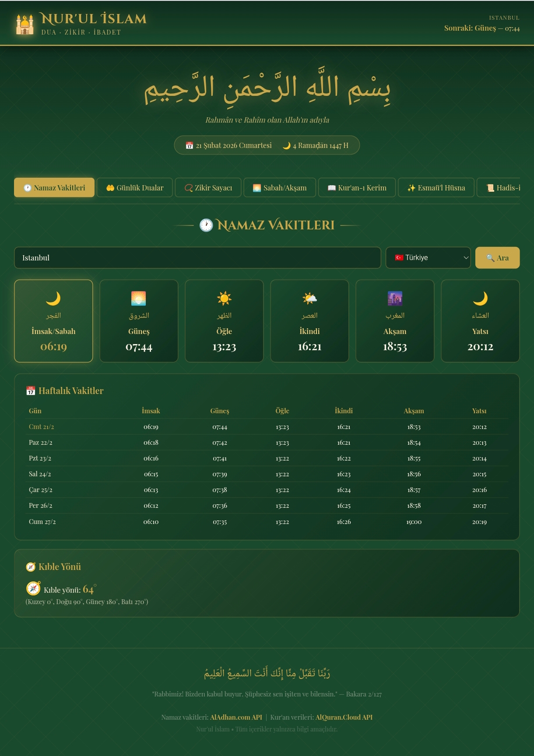Click the Cmt 21/2 row label
Screen dimensions: 534x756
pos(42,427)
